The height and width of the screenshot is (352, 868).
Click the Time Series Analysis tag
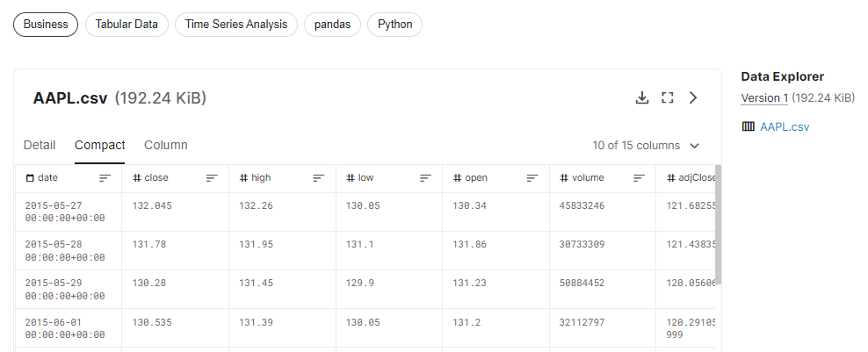(x=236, y=25)
